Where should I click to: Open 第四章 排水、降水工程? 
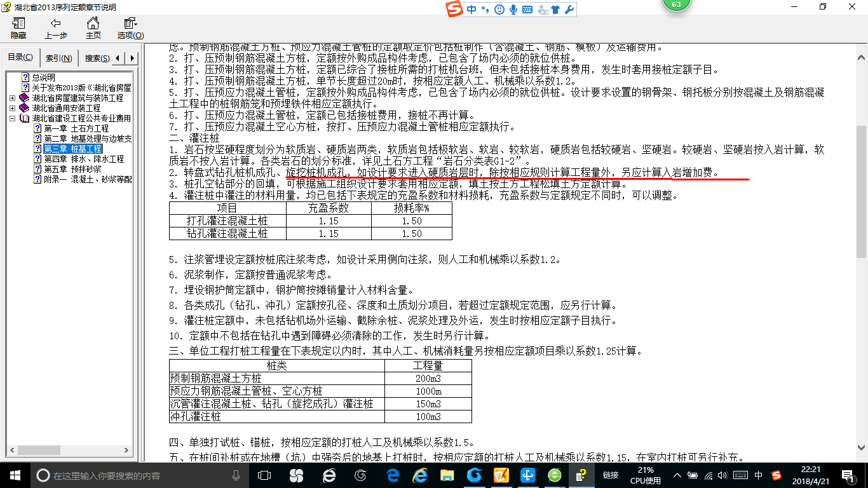(83, 159)
